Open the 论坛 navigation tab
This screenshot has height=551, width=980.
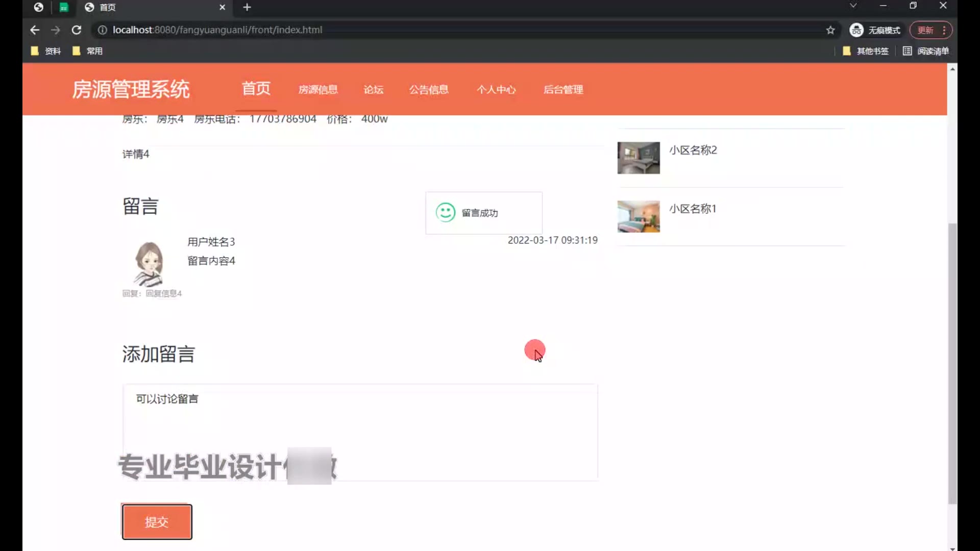[374, 90]
